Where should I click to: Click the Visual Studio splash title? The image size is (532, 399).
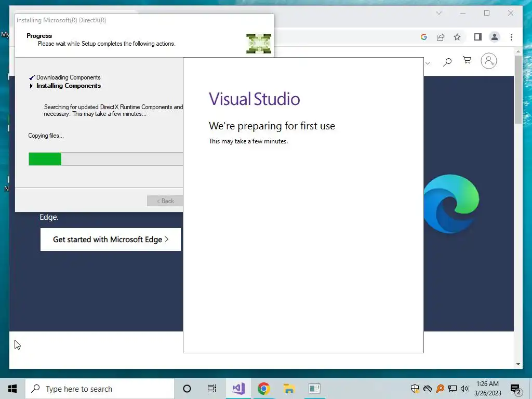[255, 99]
